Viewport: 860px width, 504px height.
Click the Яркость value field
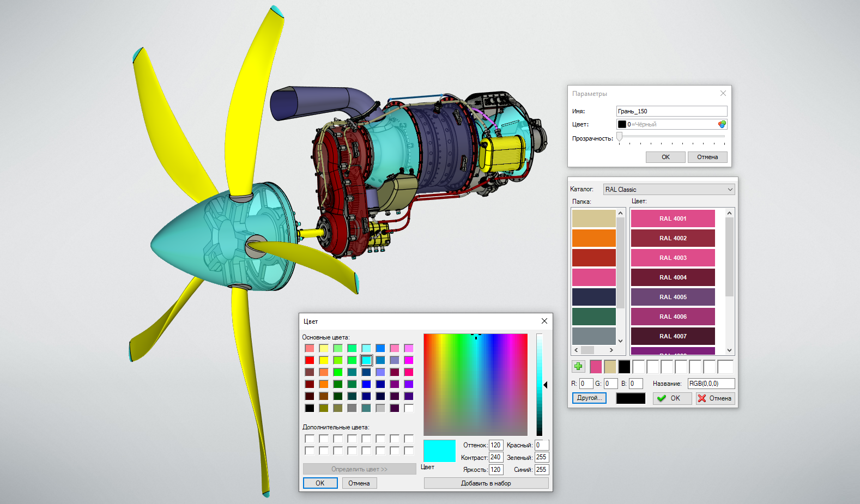[496, 470]
